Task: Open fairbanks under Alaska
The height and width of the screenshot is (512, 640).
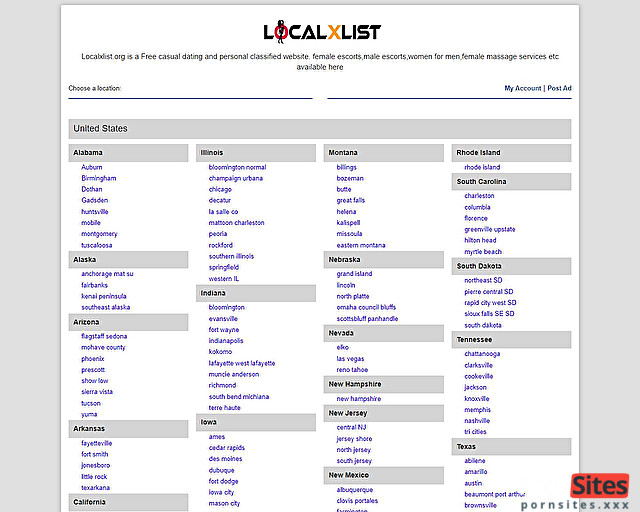Action: (x=94, y=285)
